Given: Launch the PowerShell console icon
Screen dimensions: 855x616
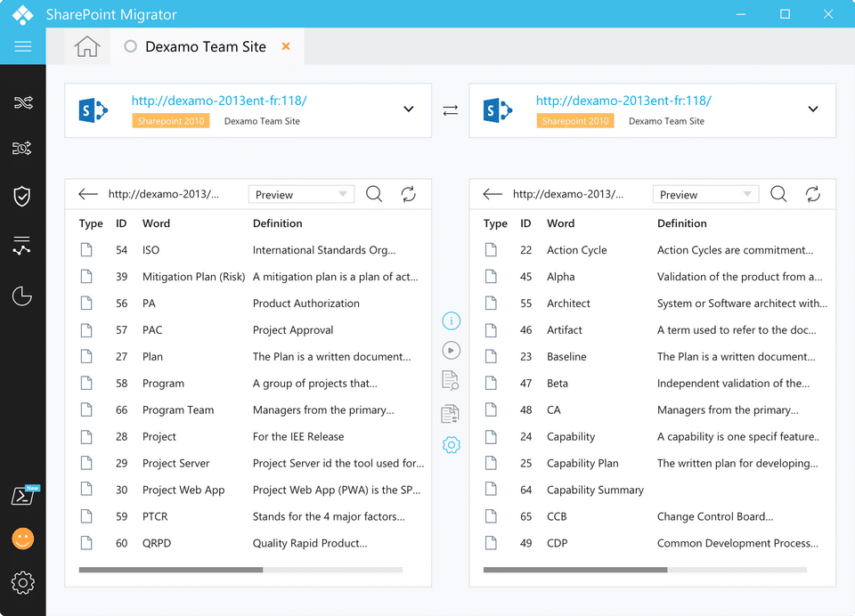Looking at the screenshot, I should [24, 495].
